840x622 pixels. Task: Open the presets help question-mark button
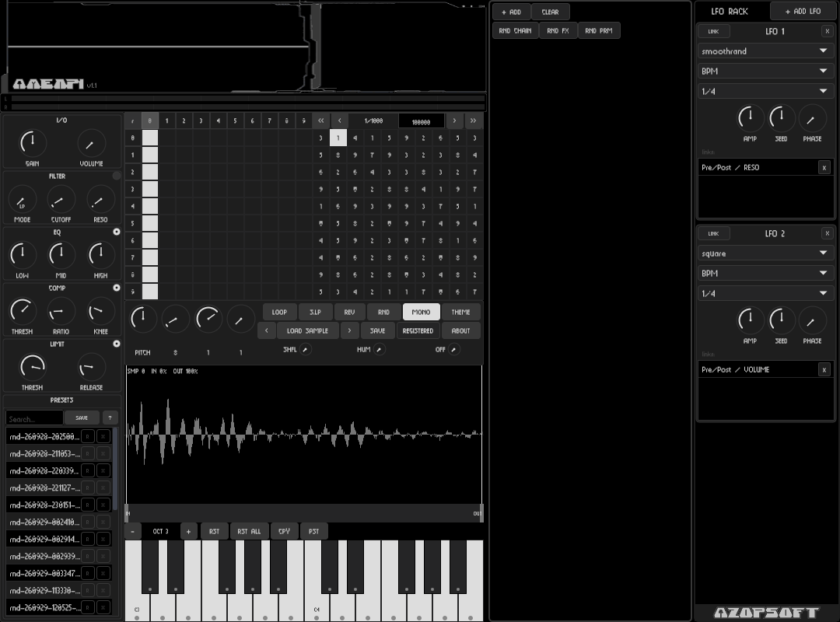pos(110,418)
